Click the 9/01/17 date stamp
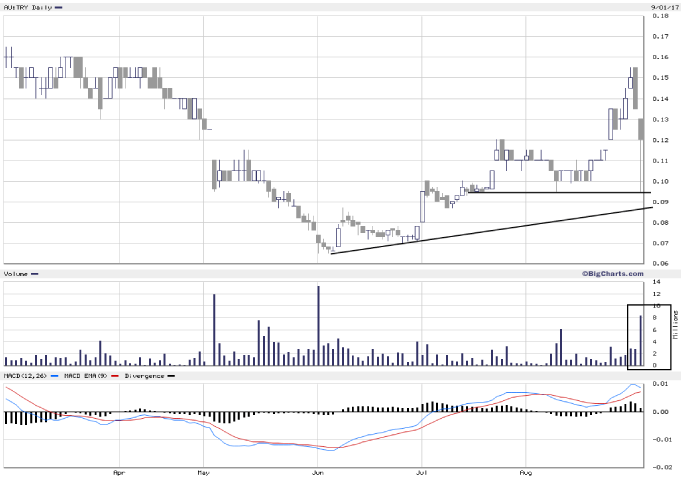Viewport: 681px width, 478px height. click(x=659, y=7)
